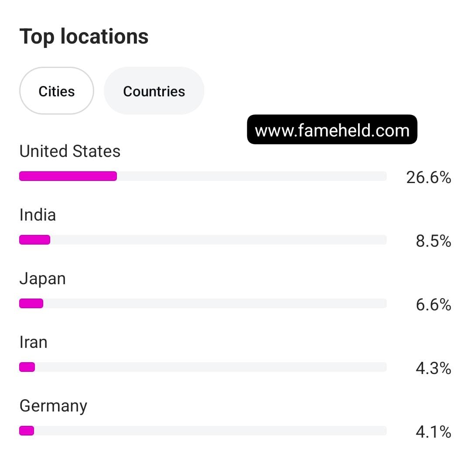Click the 4.3% percentage value

(x=433, y=368)
